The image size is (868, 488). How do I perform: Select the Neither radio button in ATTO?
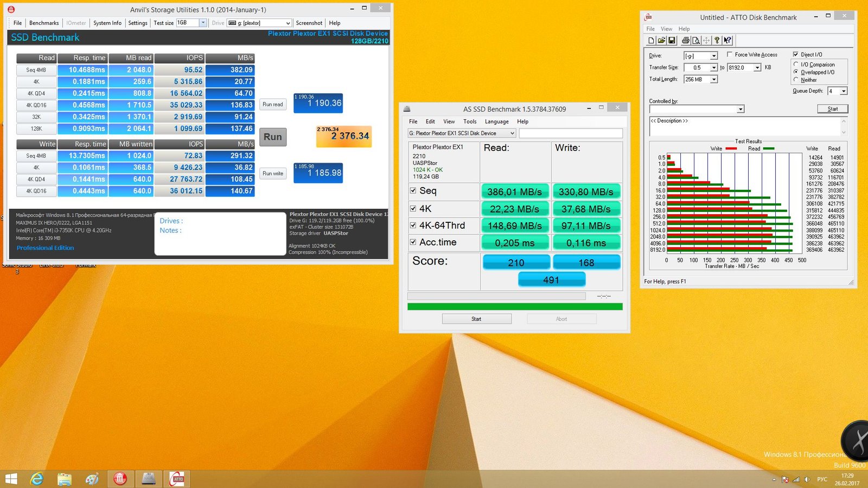796,80
